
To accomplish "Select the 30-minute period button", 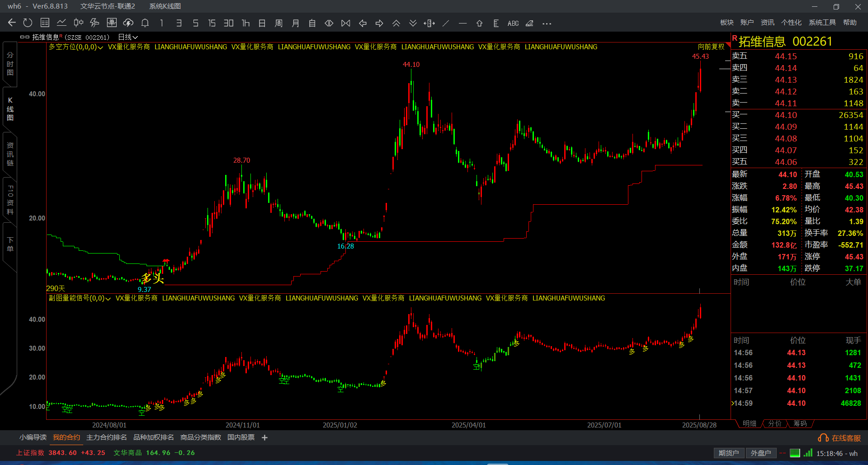I will coord(229,23).
